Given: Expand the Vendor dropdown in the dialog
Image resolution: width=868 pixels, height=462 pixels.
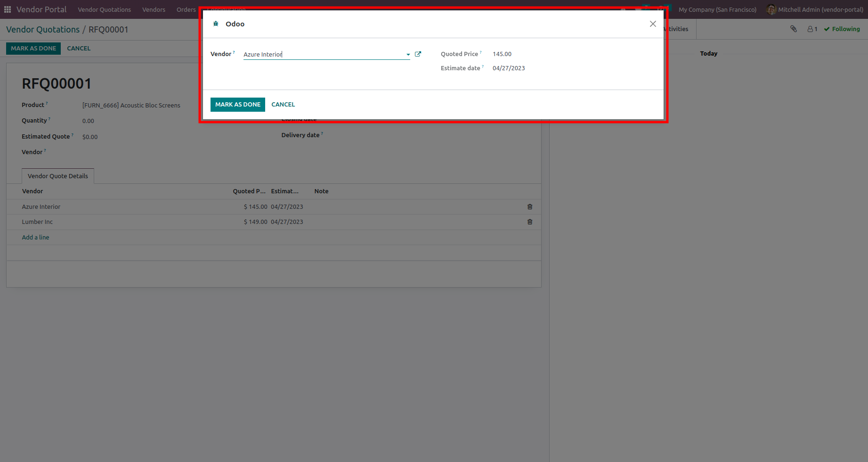Looking at the screenshot, I should (x=408, y=55).
